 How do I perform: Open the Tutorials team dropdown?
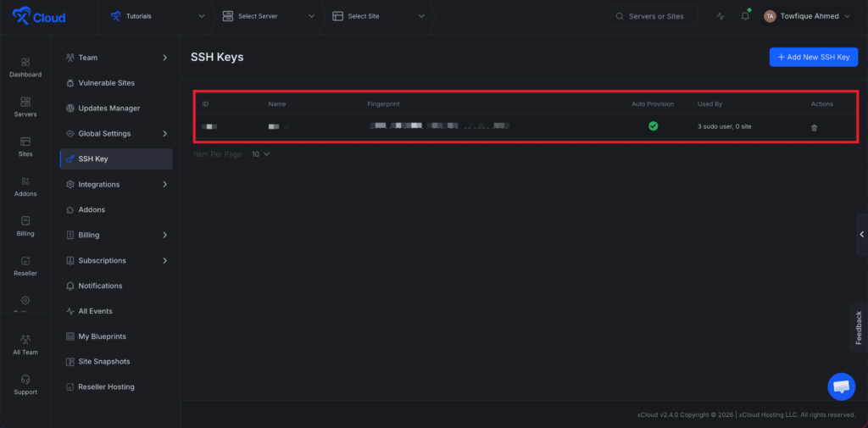pyautogui.click(x=159, y=16)
